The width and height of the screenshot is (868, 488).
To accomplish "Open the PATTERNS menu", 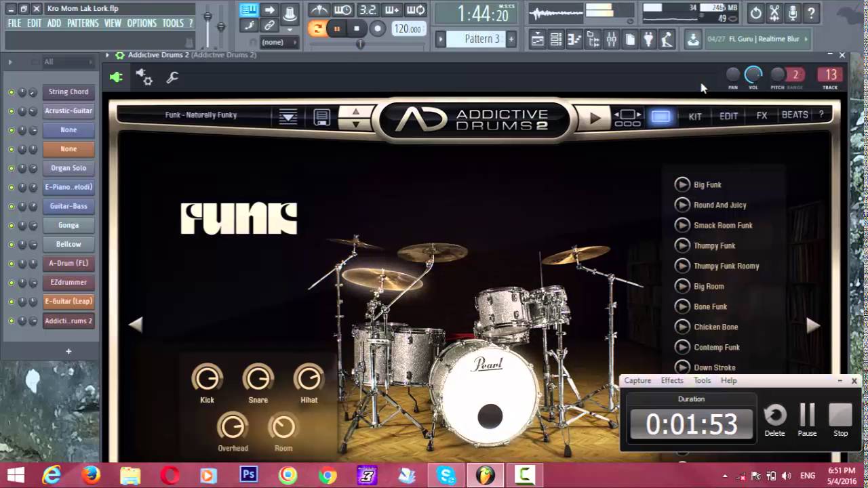I will tap(83, 23).
